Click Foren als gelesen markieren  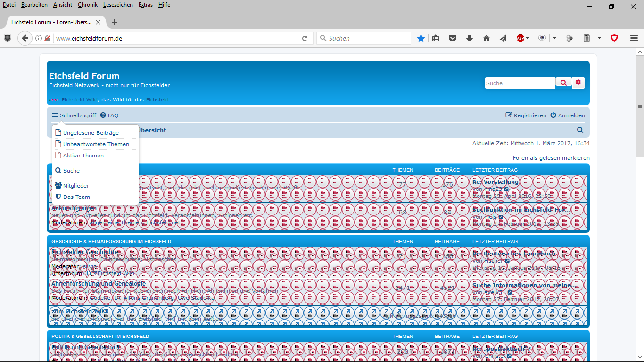coord(551,158)
